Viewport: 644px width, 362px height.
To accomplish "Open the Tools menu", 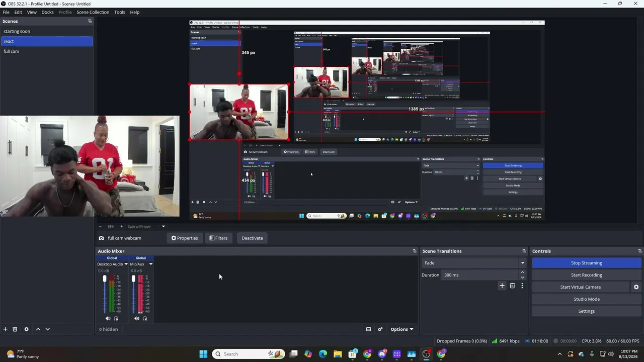I will [x=120, y=12].
